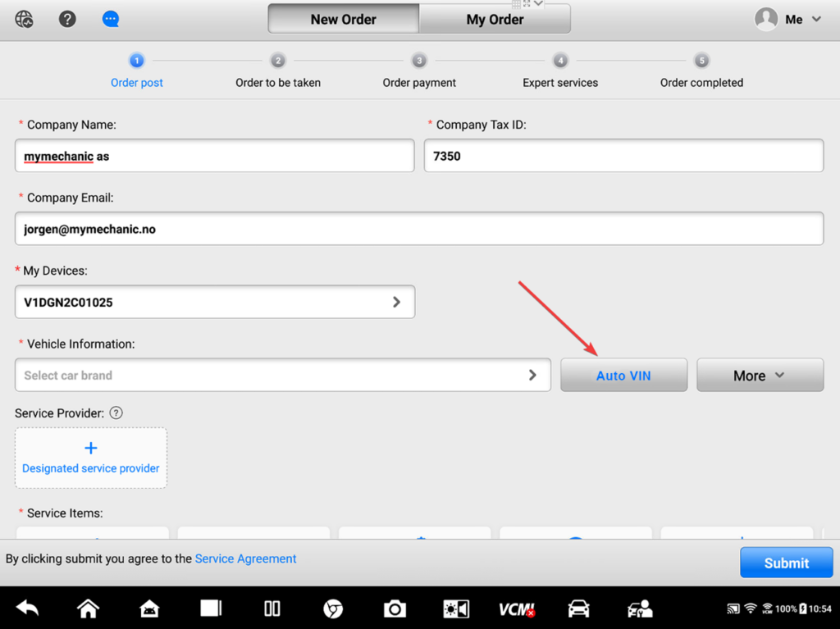Click the user avatar icon
The width and height of the screenshot is (840, 629).
point(766,20)
